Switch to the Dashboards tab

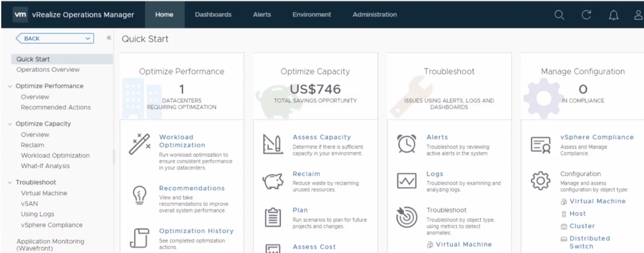213,14
